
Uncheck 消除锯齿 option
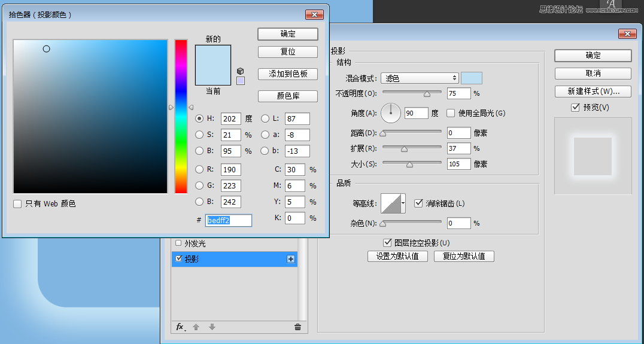point(418,203)
